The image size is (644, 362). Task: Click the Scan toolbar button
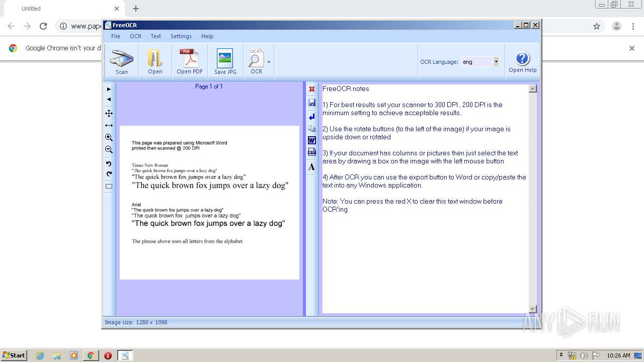(122, 62)
